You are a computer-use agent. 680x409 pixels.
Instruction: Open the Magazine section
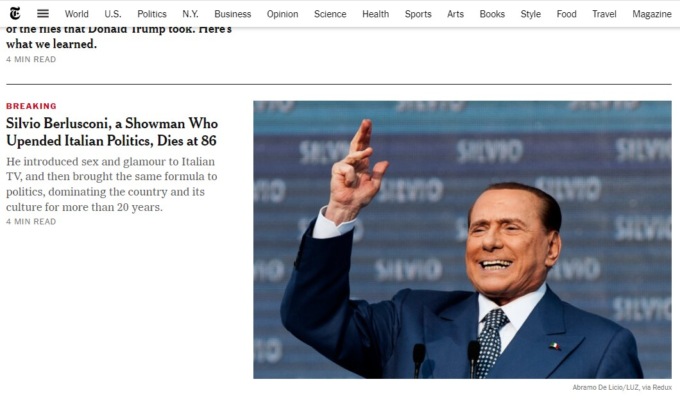click(652, 14)
